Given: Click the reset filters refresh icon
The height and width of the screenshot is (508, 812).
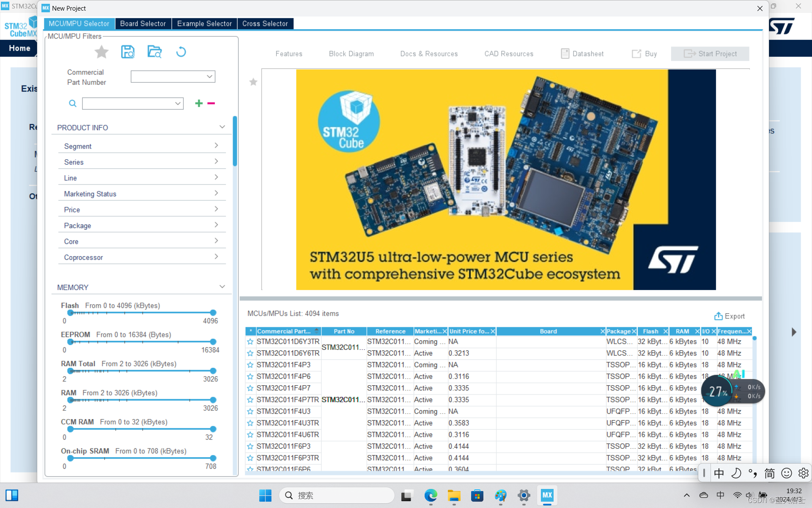Looking at the screenshot, I should [x=181, y=52].
